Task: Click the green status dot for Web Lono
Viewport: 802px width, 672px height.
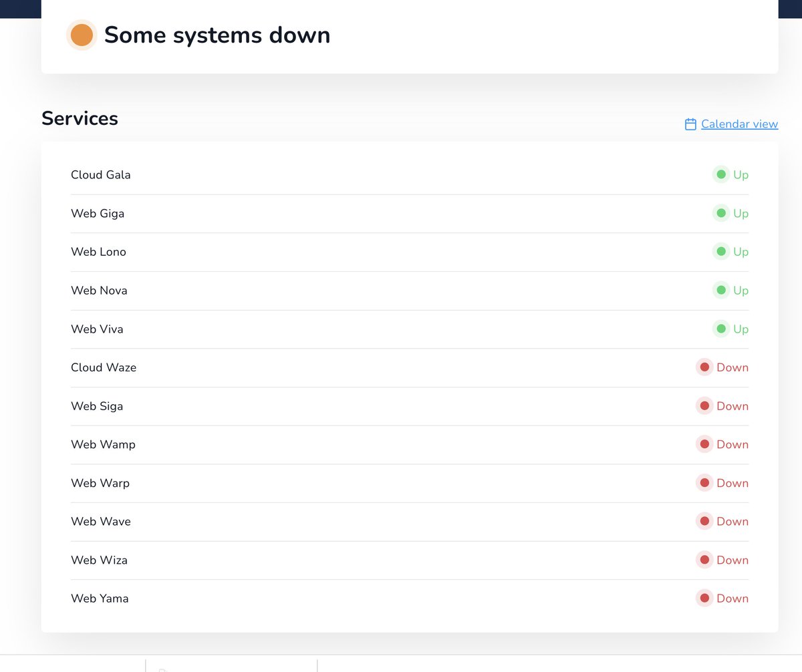Action: (x=721, y=252)
